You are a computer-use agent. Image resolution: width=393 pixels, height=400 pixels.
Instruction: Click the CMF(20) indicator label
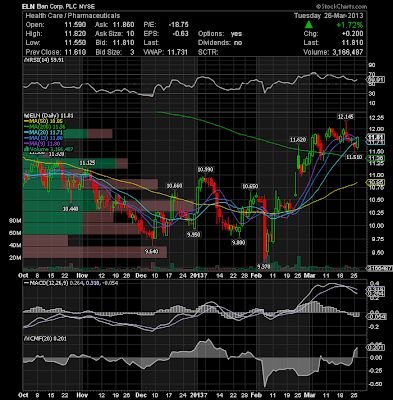coord(45,339)
